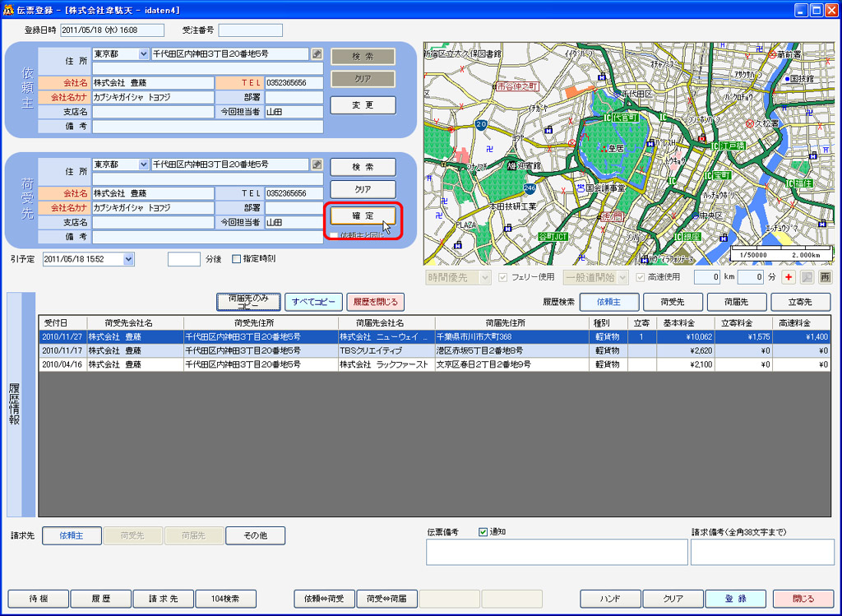The image size is (842, 616).
Task: Choose その他 as 請求先
Action: click(255, 535)
